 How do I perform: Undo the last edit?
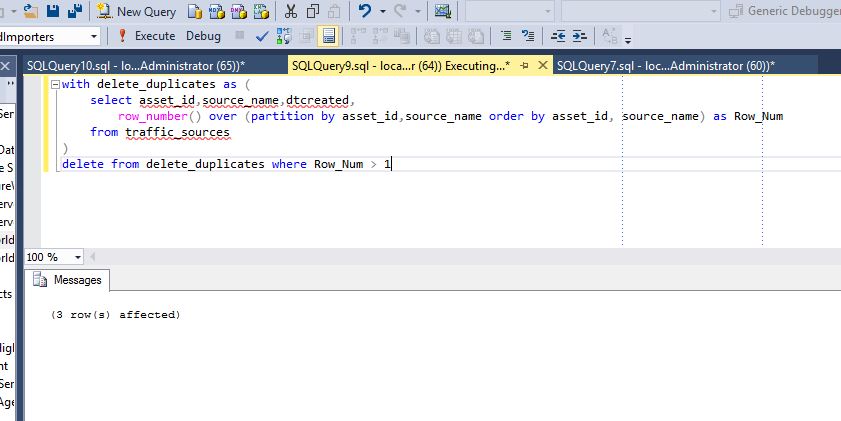365,11
